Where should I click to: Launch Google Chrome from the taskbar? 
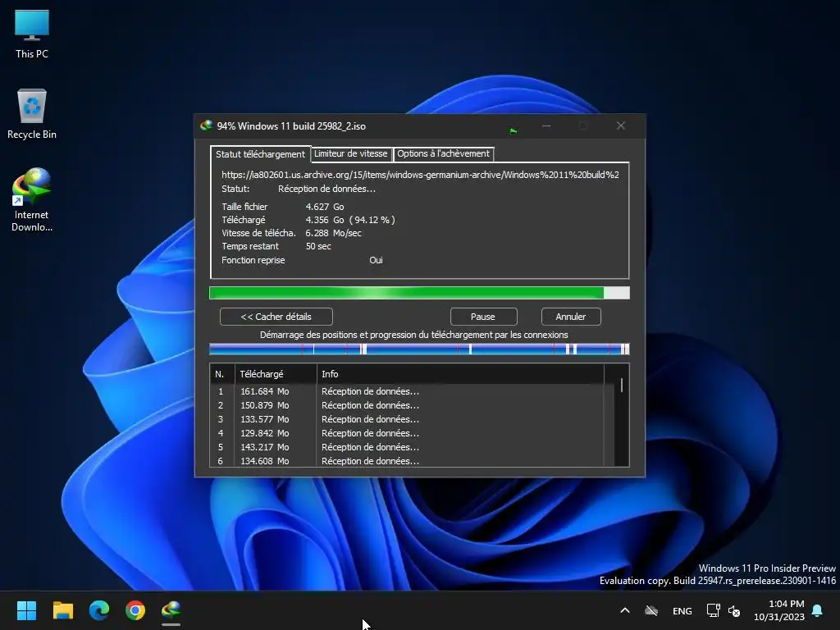pos(135,610)
